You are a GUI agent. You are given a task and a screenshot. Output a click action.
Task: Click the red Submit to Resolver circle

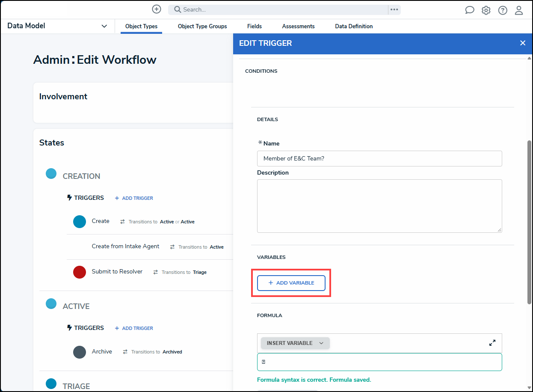coord(80,272)
